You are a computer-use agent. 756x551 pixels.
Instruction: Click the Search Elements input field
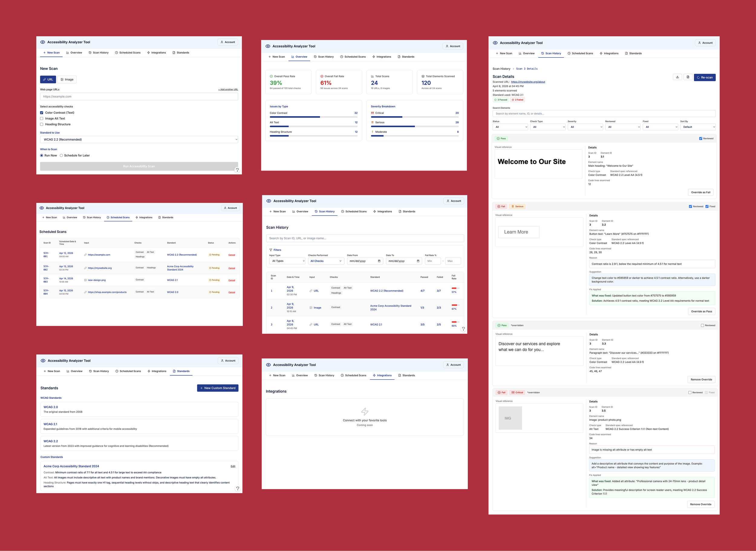tap(604, 114)
